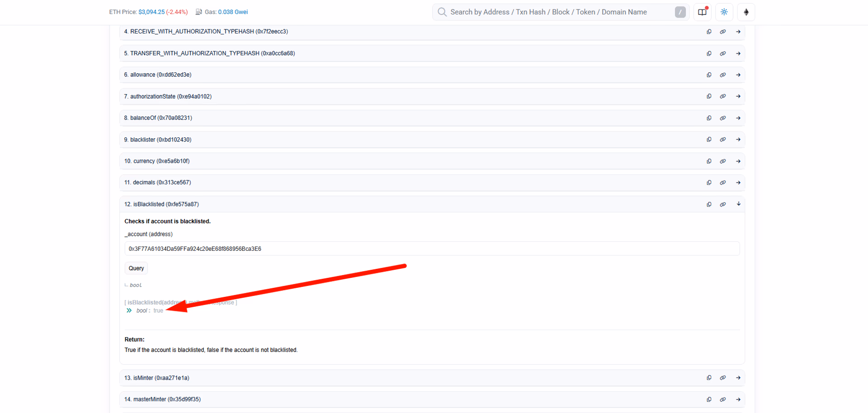Screen dimensions: 868x413
Task: Copy permalink for allowance method
Action: tap(723, 75)
